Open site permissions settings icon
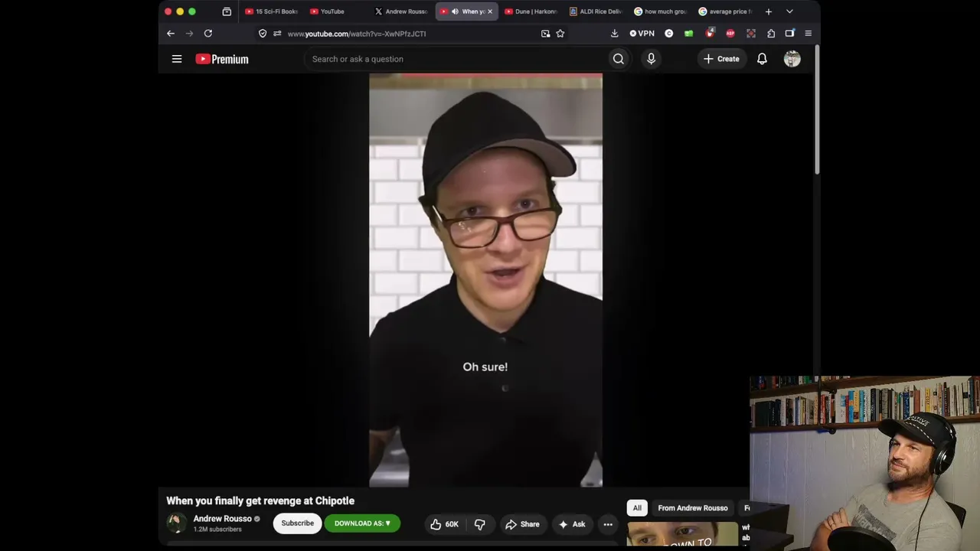980x551 pixels. click(277, 34)
